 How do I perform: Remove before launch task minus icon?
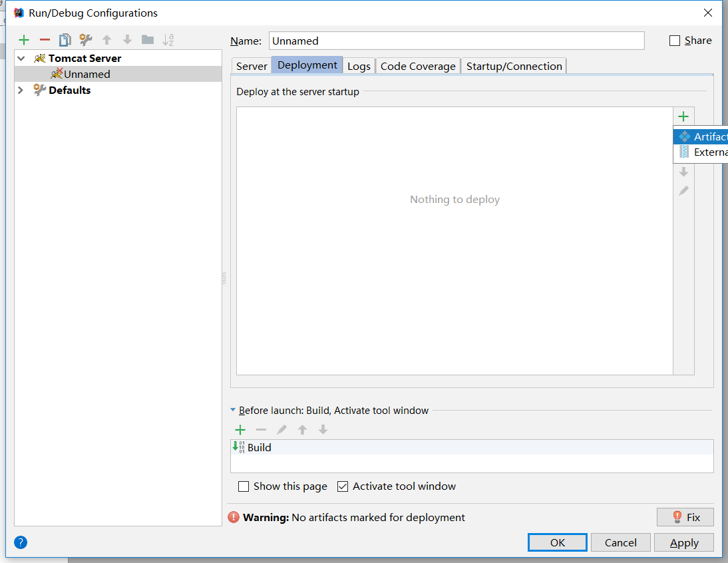pos(261,430)
